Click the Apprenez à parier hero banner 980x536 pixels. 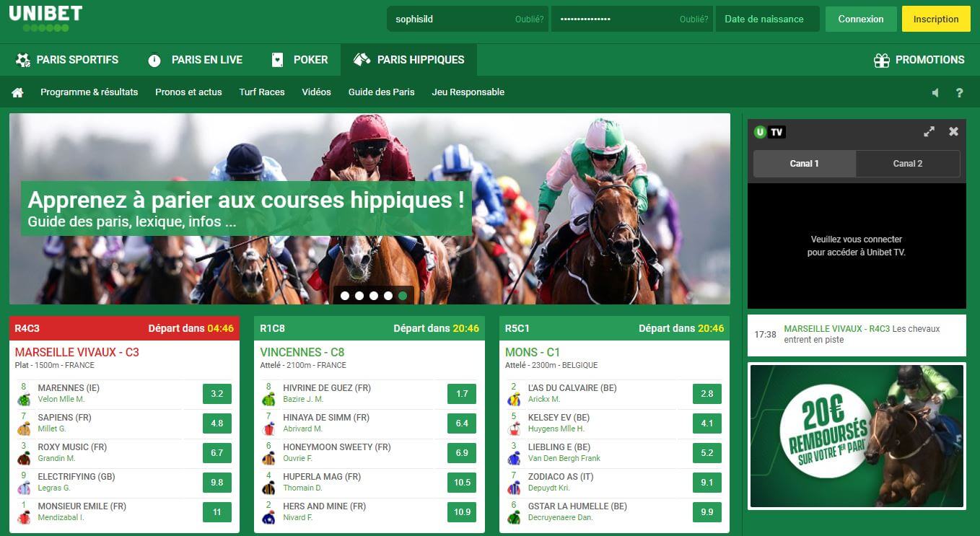[369, 208]
